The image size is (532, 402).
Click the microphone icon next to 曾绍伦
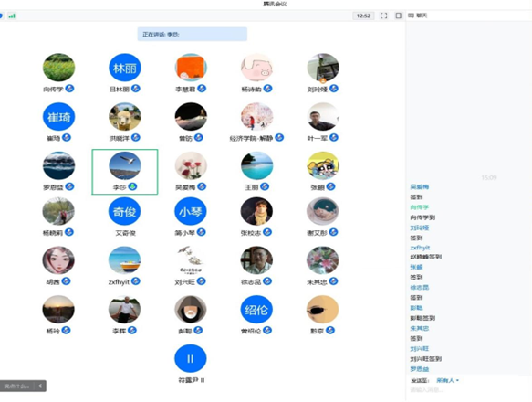[267, 330]
